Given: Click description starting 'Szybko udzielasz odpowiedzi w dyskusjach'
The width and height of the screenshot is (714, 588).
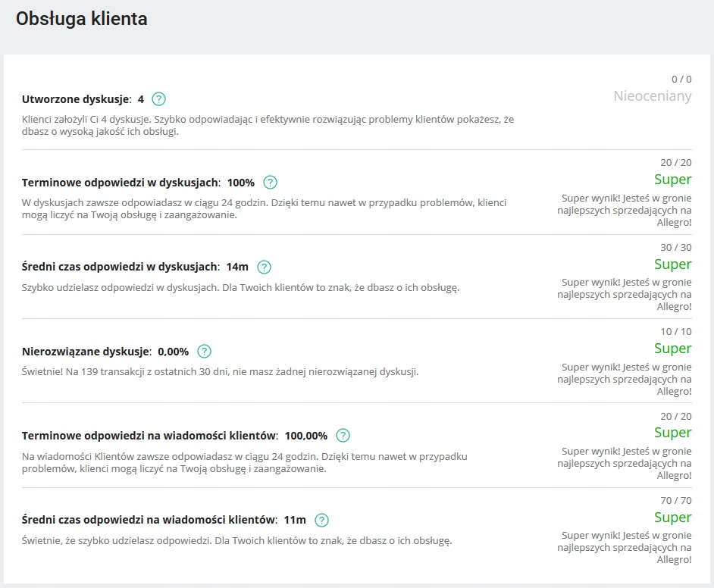Looking at the screenshot, I should tap(240, 288).
